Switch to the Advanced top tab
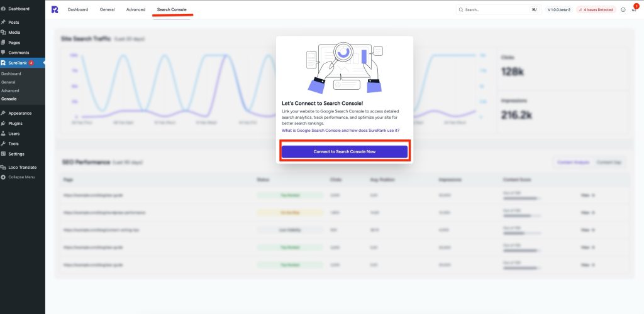This screenshot has width=644, height=314. (136, 9)
